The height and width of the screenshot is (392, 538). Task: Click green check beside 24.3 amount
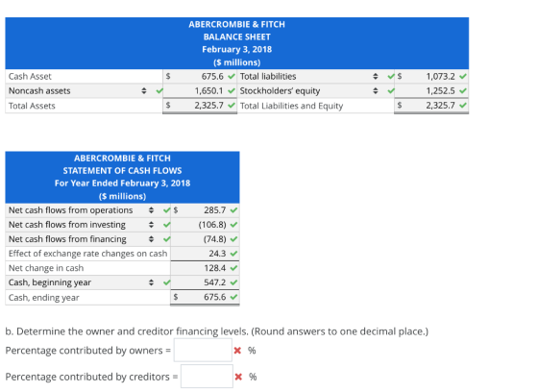[234, 254]
